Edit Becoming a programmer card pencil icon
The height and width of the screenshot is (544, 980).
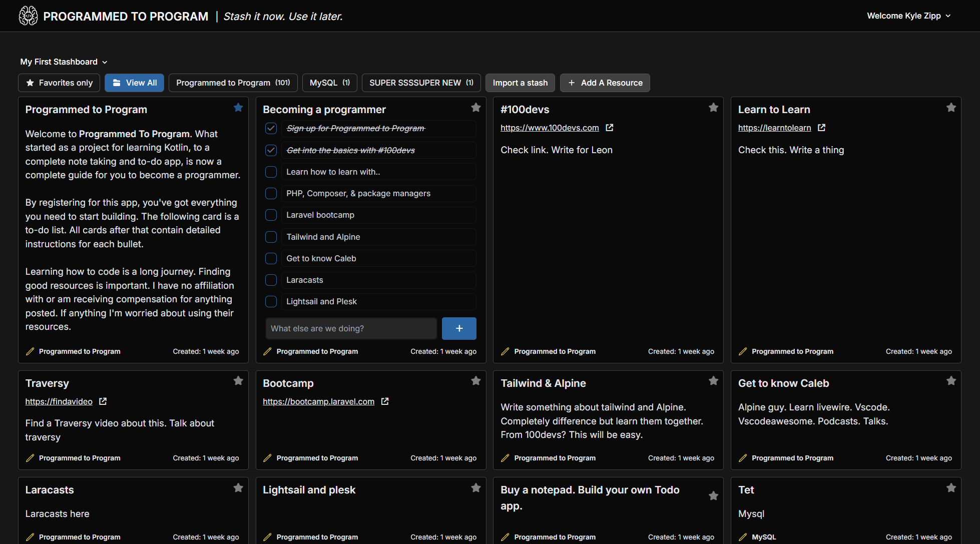[267, 351]
